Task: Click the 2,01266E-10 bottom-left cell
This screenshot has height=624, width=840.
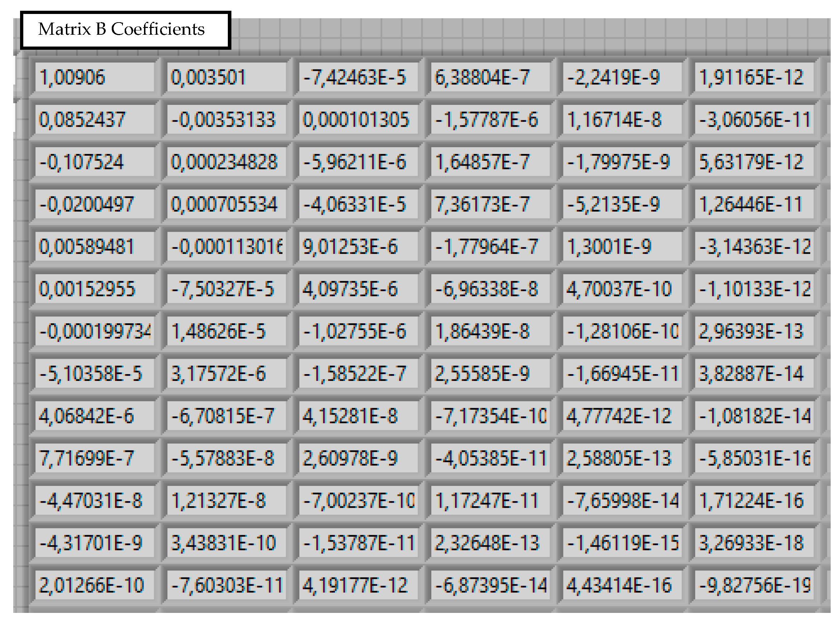Action: point(95,585)
